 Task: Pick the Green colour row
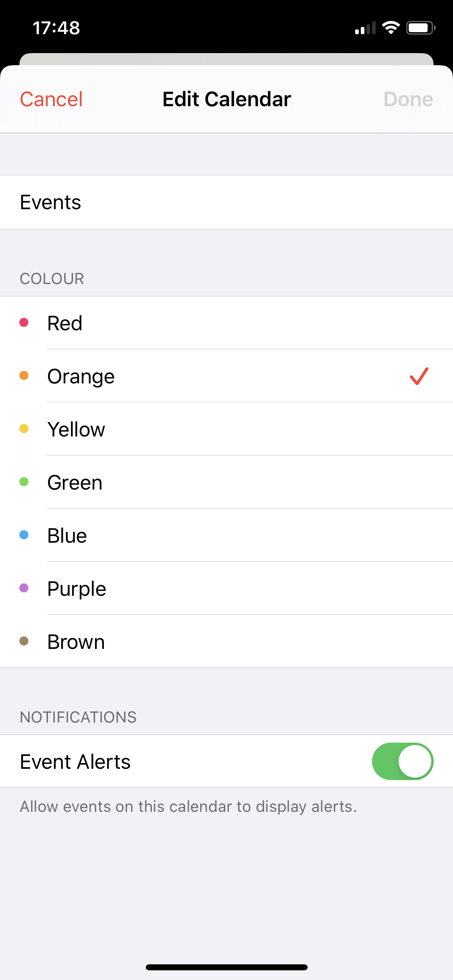pos(226,482)
